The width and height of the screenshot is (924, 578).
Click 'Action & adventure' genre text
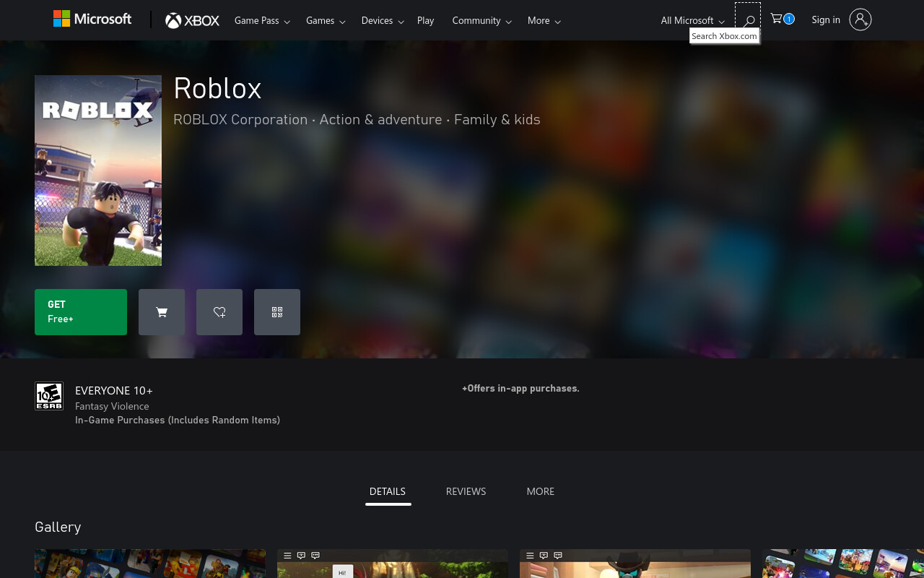(x=380, y=120)
